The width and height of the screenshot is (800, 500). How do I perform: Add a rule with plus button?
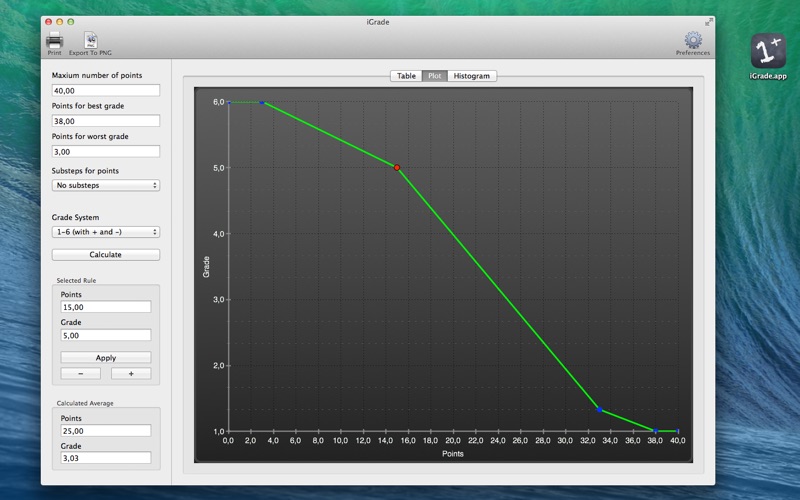pos(131,373)
